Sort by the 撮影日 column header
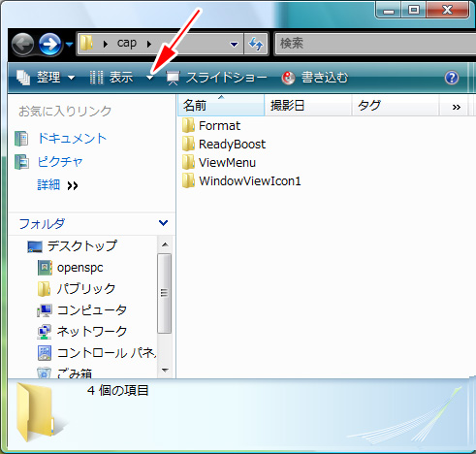This screenshot has height=454, width=476. pyautogui.click(x=307, y=105)
